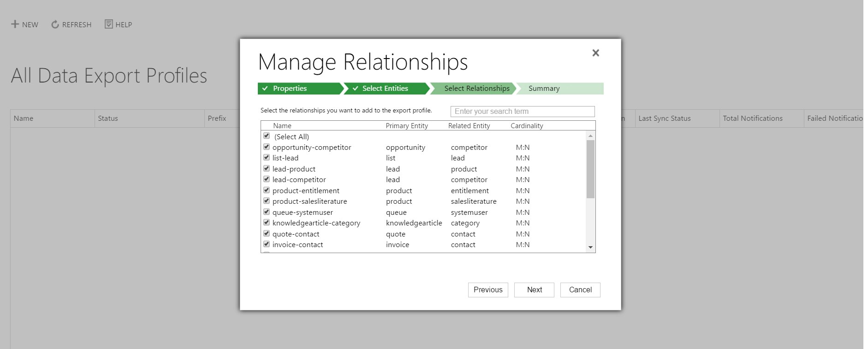
Task: Click Next to continue the wizard
Action: [x=534, y=290]
